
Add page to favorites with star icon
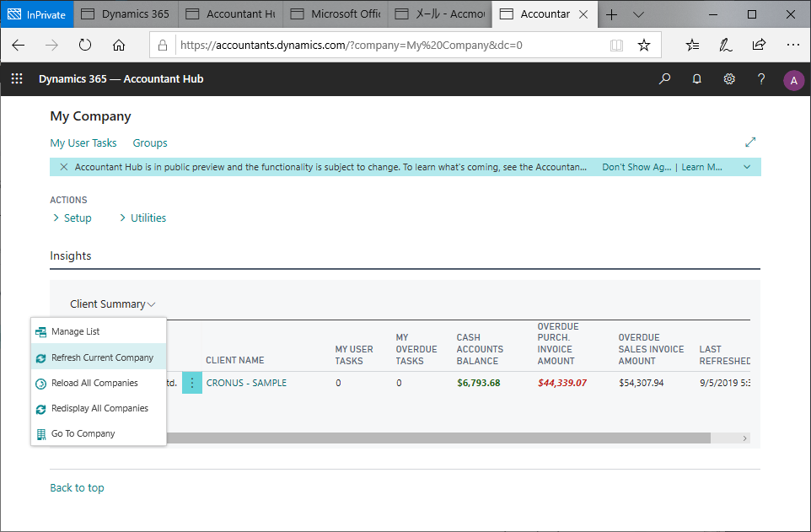tap(643, 45)
